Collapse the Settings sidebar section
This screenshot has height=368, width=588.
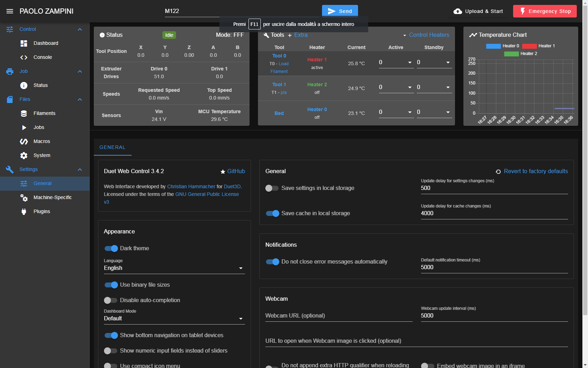(80, 170)
